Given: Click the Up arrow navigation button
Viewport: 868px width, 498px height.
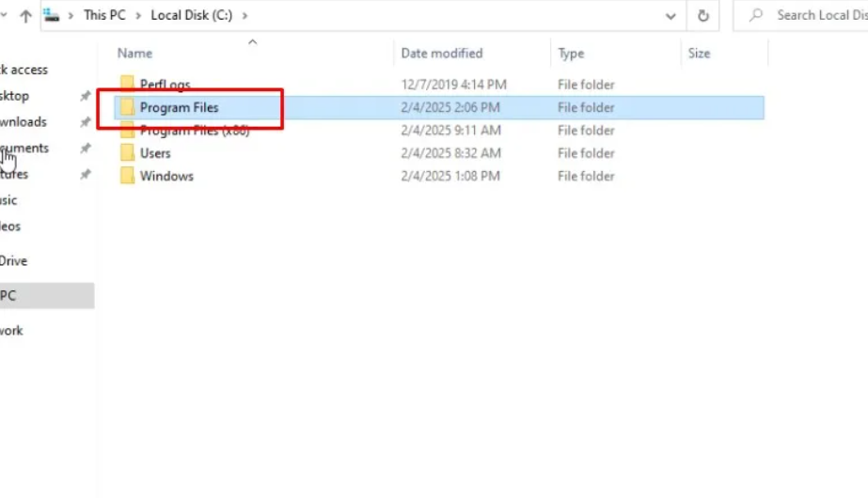Looking at the screenshot, I should pos(25,16).
